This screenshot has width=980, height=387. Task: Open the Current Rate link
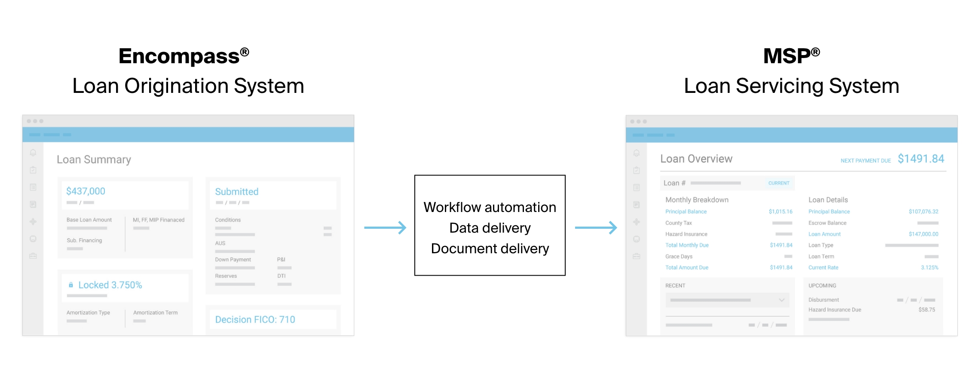click(x=823, y=267)
